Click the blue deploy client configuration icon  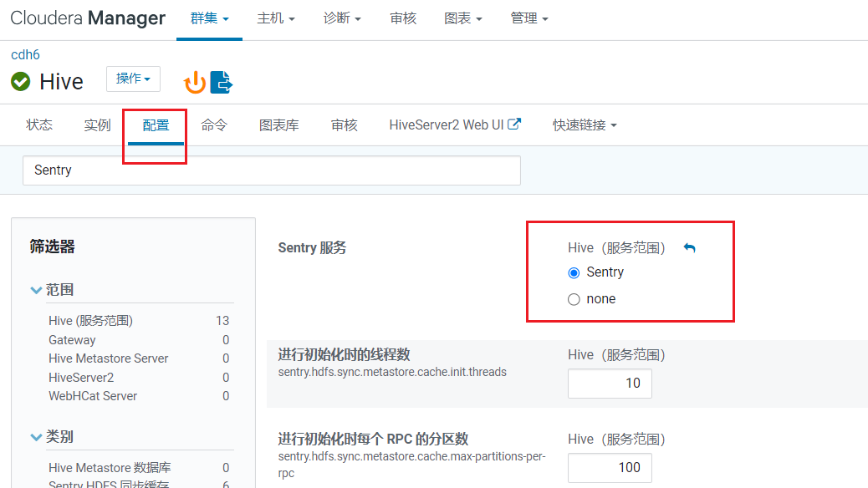pyautogui.click(x=222, y=83)
